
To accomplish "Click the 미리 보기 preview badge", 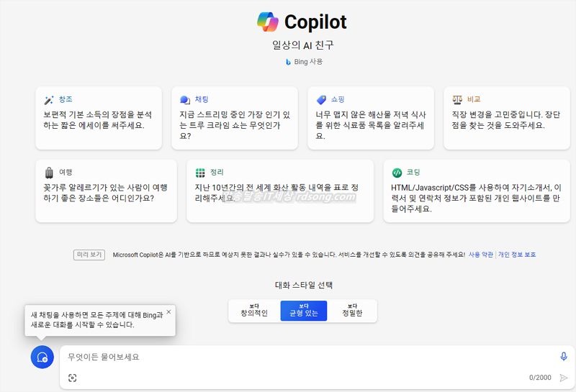I will 90,255.
